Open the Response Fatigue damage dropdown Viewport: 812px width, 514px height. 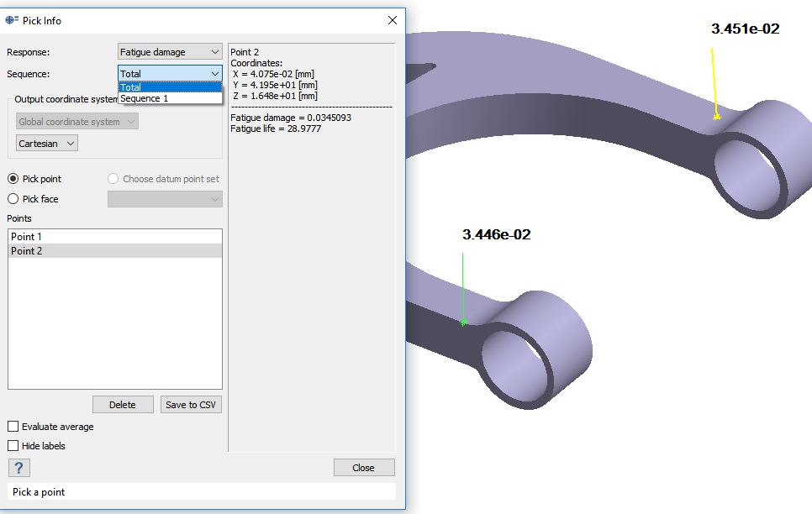point(170,52)
